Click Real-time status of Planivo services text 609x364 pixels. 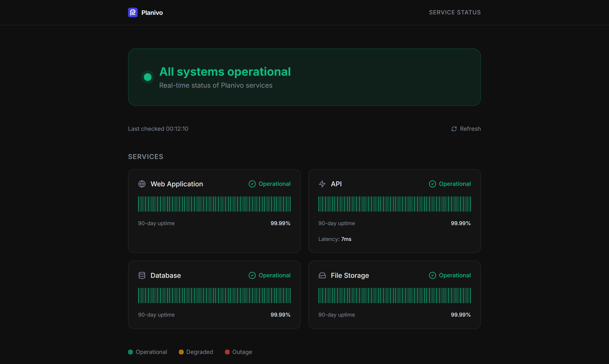point(216,85)
